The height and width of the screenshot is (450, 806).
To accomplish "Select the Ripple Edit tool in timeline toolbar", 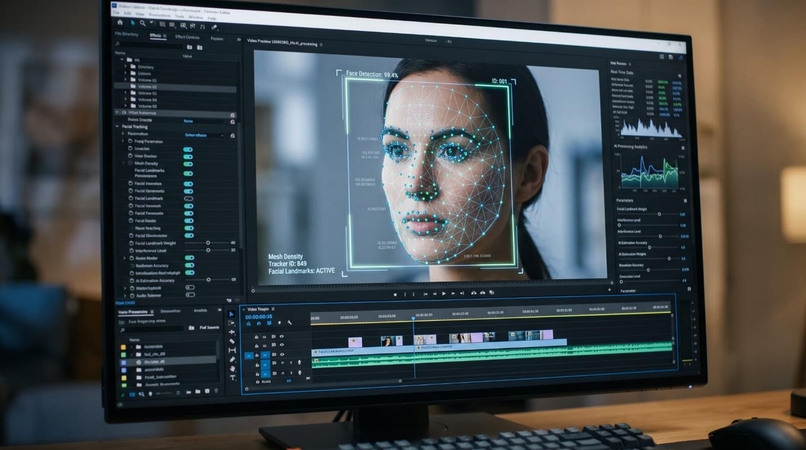I will [x=232, y=332].
